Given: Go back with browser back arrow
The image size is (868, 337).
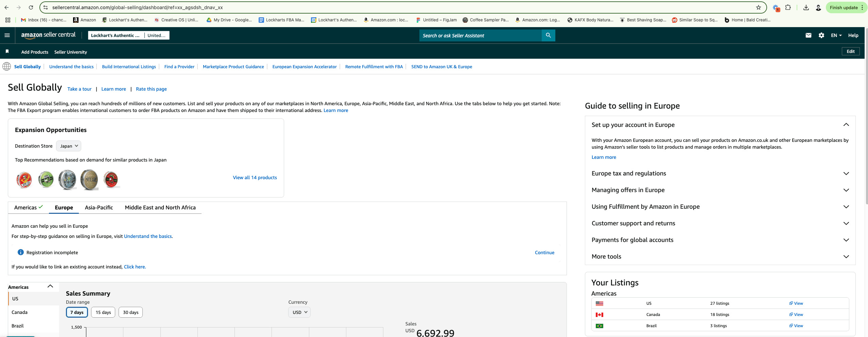Looking at the screenshot, I should (6, 7).
